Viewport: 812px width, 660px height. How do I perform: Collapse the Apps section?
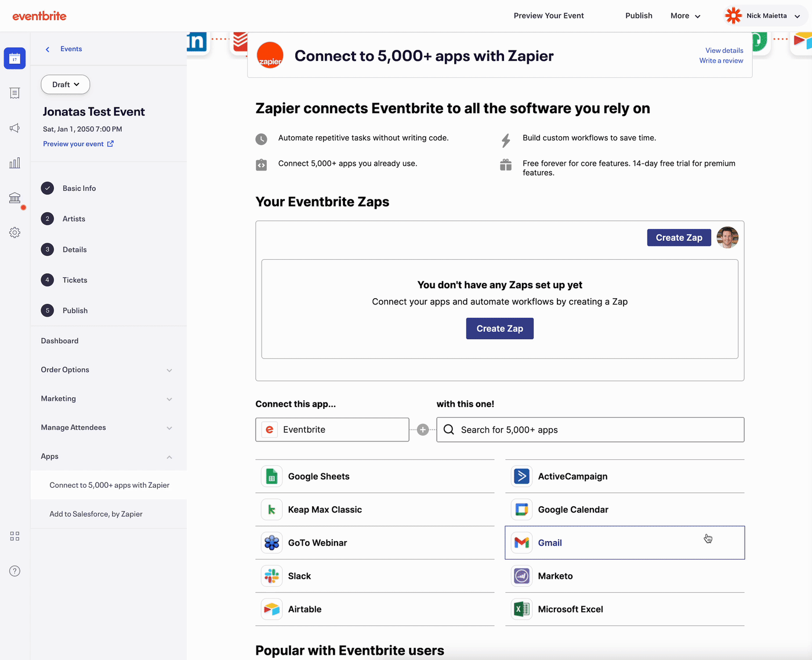(x=107, y=457)
